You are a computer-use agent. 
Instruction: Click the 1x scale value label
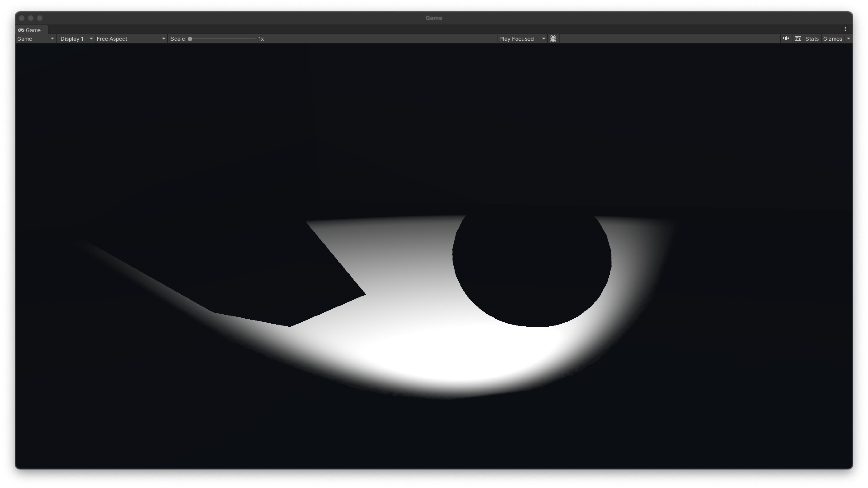[x=261, y=39]
